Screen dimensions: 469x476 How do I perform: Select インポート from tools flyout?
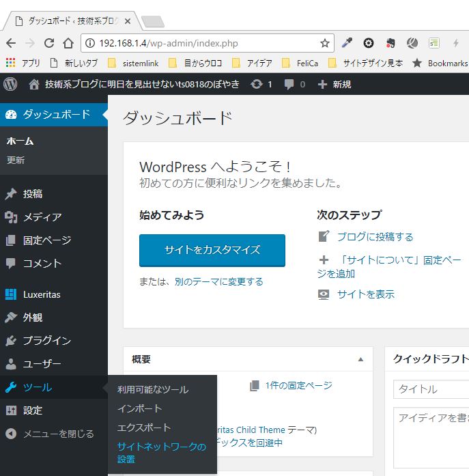139,408
